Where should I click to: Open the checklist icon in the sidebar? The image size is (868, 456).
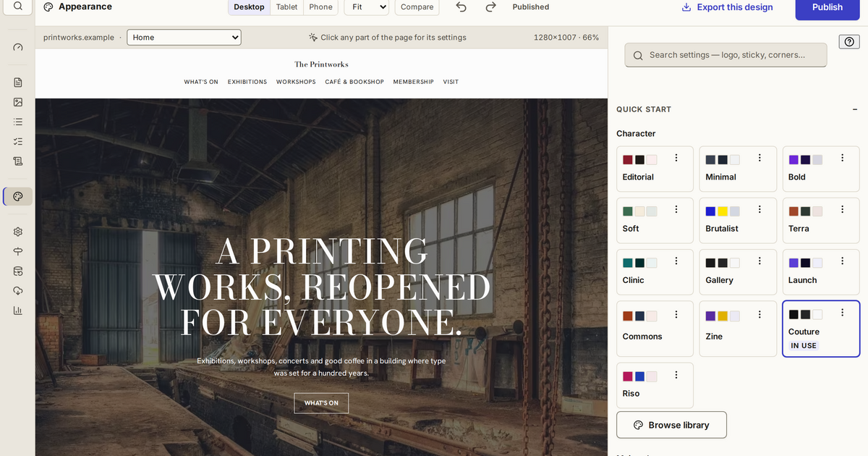(x=18, y=141)
